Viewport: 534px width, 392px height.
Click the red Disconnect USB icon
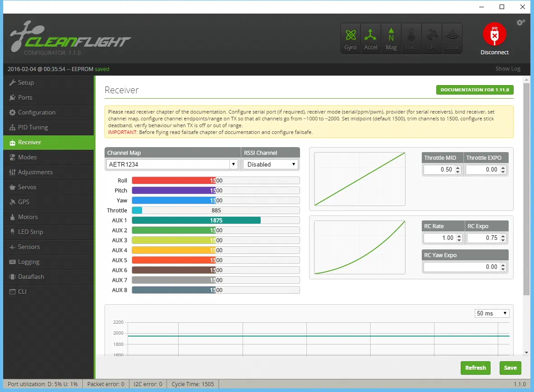coord(495,34)
